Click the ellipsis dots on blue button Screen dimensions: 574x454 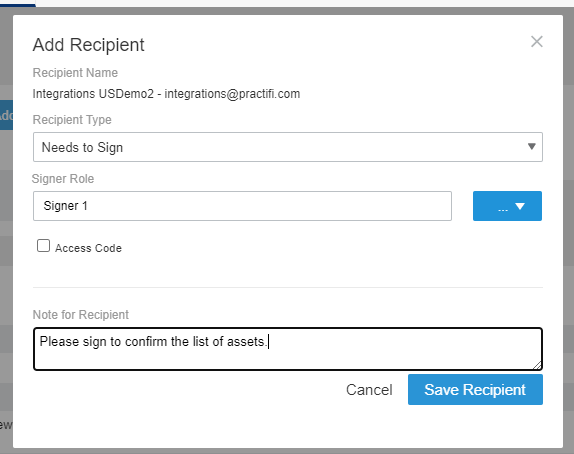pyautogui.click(x=503, y=209)
